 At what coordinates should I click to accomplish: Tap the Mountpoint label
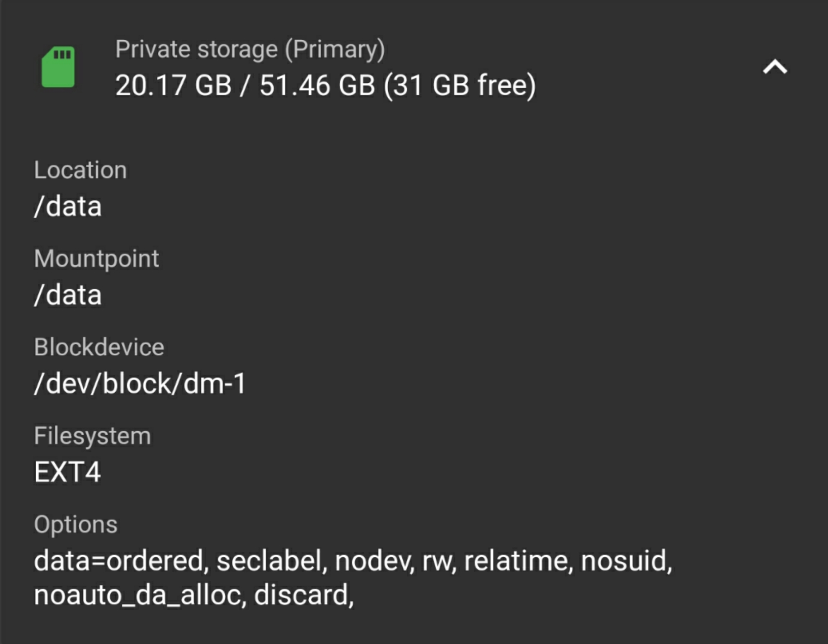pyautogui.click(x=97, y=259)
